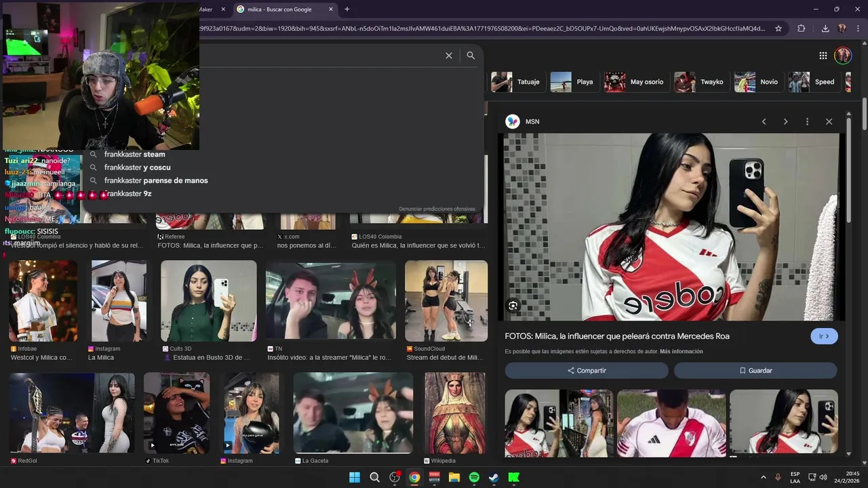Screen dimensions: 868x488
Task: Go to next image in preview panel
Action: tap(785, 121)
